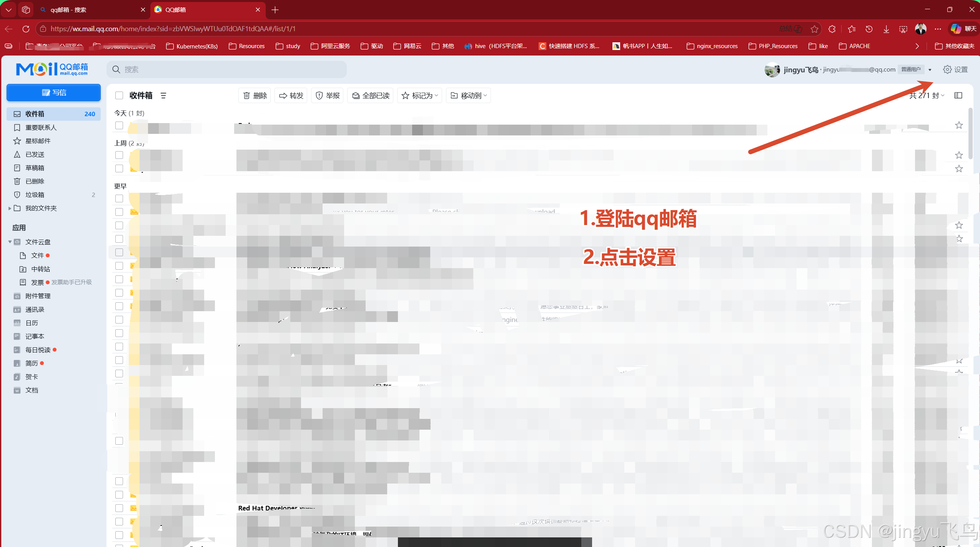This screenshot has height=547, width=980.
Task: Open the Address Book sidebar icon
Action: [x=17, y=310]
